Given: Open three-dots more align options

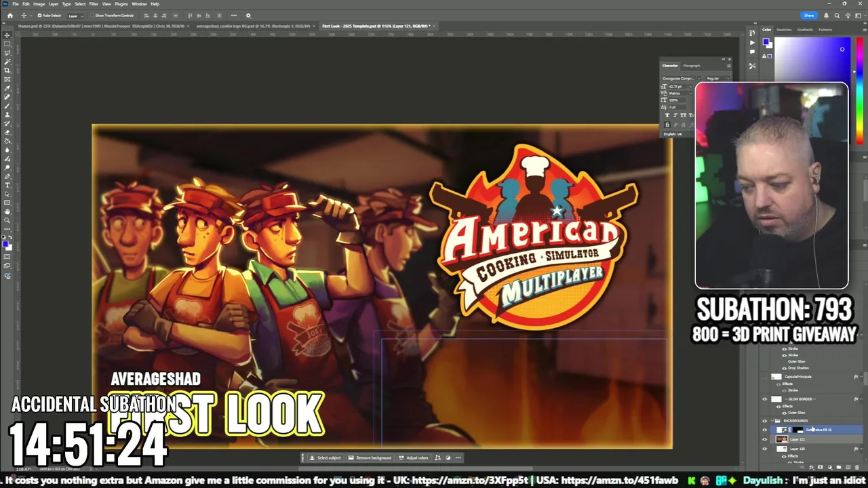Looking at the screenshot, I should (x=234, y=16).
